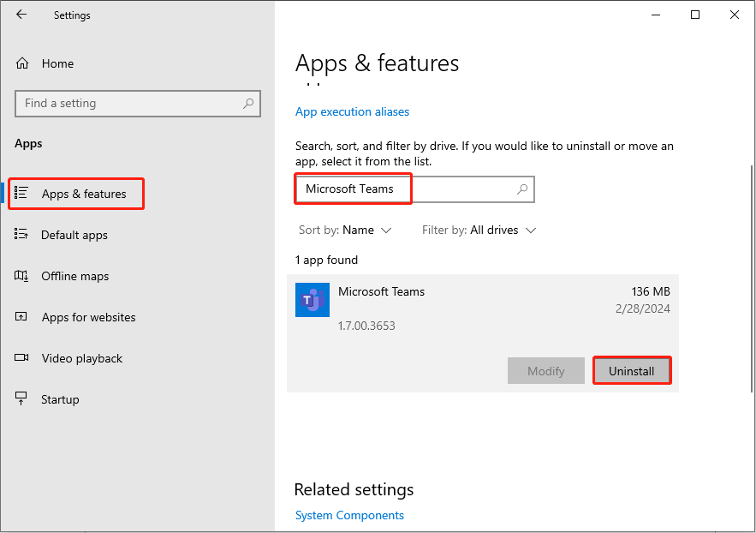The height and width of the screenshot is (533, 756).
Task: Click the app list search magnifier
Action: coord(522,189)
